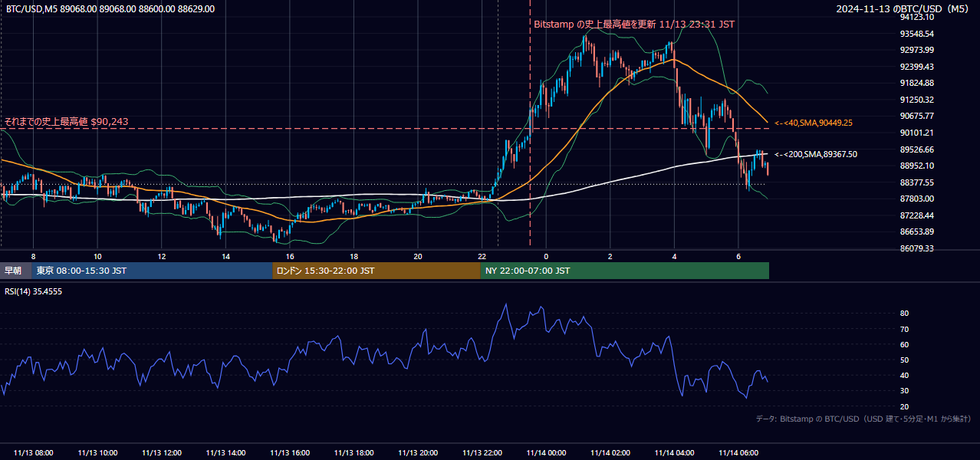Click hour tick 20 under price chart
Viewport: 980px width, 460px height.
tap(418, 256)
